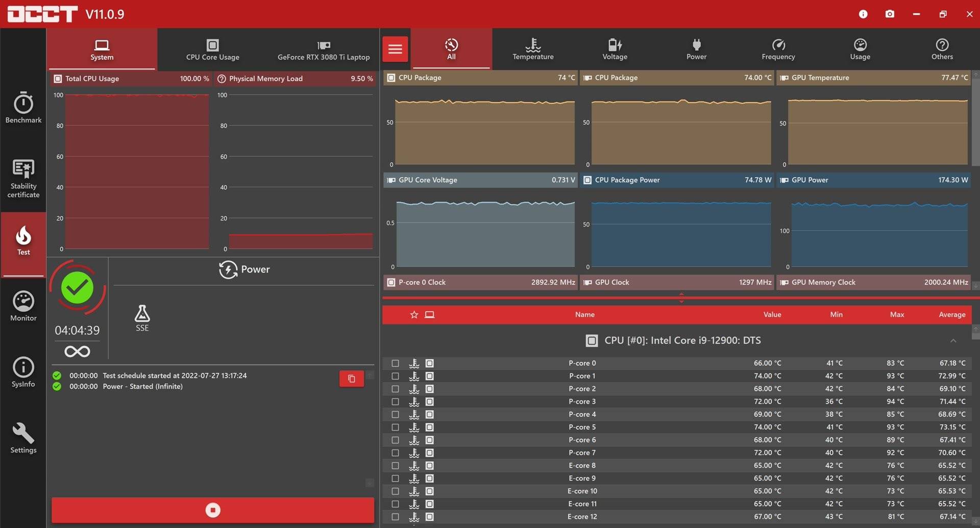This screenshot has width=980, height=528.
Task: Click the sensor graphs vertical scrollbar
Action: coord(975,122)
